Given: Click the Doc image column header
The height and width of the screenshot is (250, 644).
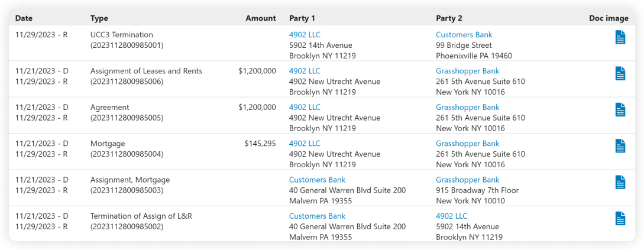Looking at the screenshot, I should click(x=609, y=18).
